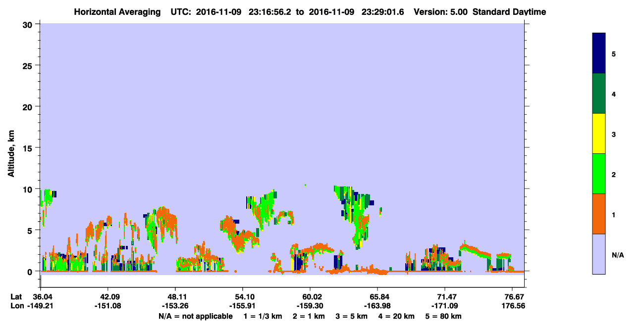This screenshot has height=330, width=644.
Task: Click the '5 = 80 km' legend note
Action: pos(443,316)
